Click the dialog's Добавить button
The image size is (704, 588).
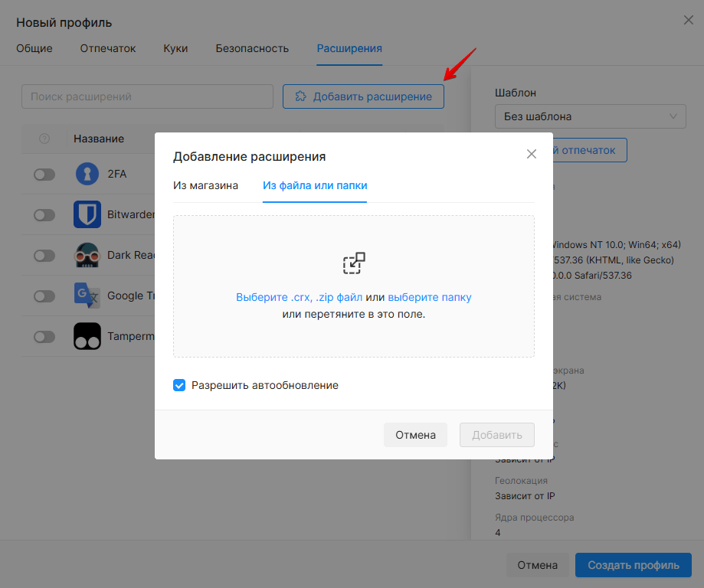pyautogui.click(x=497, y=434)
